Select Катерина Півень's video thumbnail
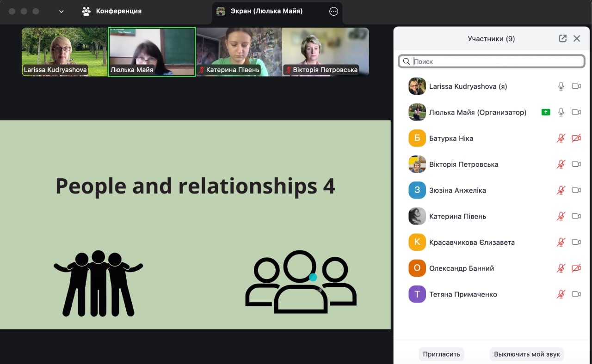Viewport: 592px width, 364px height. tap(239, 51)
